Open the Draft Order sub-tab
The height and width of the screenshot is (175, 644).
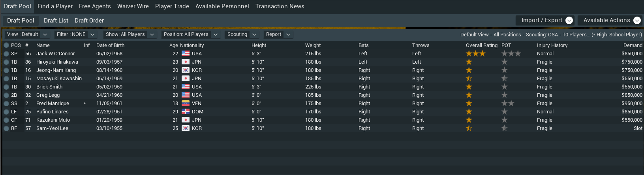coord(89,21)
